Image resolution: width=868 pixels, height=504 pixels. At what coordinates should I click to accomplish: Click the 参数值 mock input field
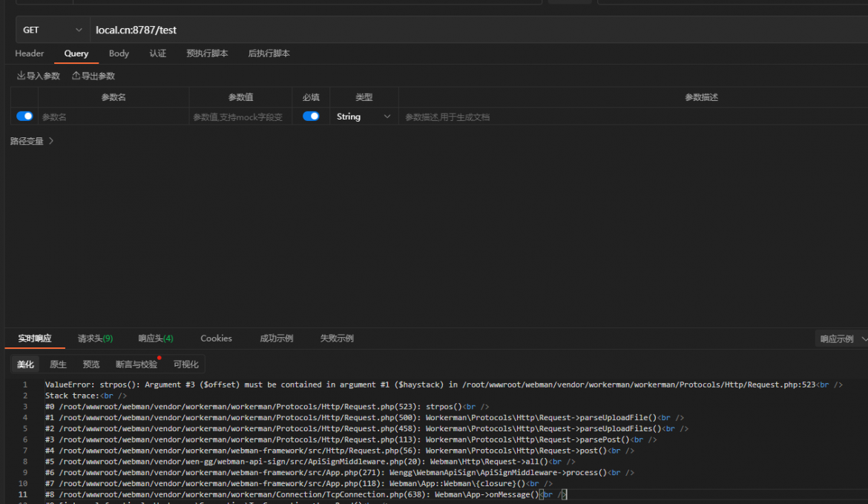pos(240,117)
